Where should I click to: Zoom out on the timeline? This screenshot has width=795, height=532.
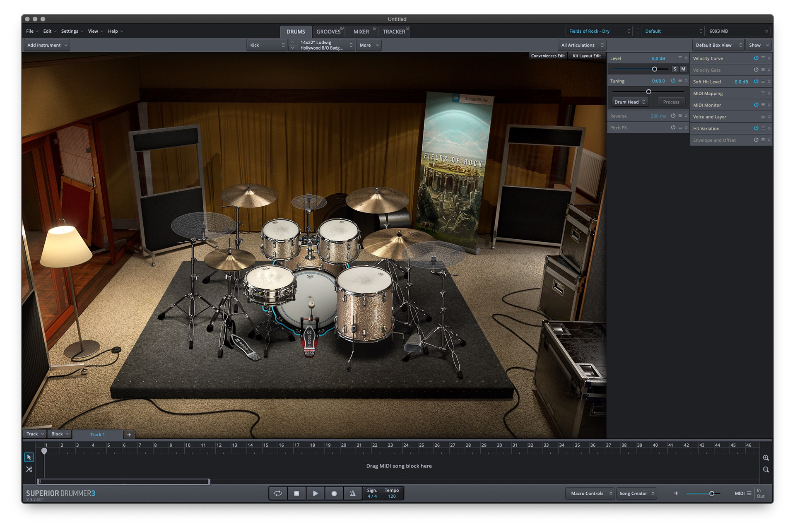coord(766,469)
